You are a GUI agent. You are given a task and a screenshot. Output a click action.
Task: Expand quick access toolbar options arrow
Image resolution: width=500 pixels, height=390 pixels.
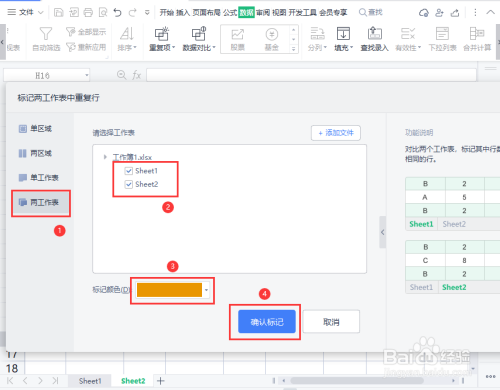(147, 13)
